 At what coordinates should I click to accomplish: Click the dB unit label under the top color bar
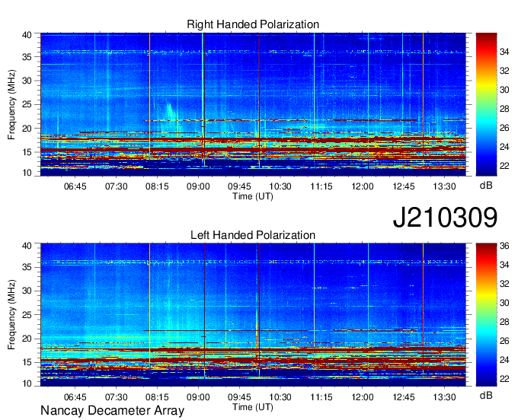tap(486, 186)
